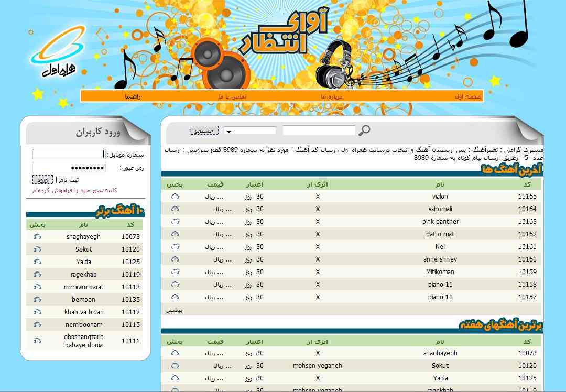
Task: Play ghashangtarin babaye donia preview
Action: point(37,341)
